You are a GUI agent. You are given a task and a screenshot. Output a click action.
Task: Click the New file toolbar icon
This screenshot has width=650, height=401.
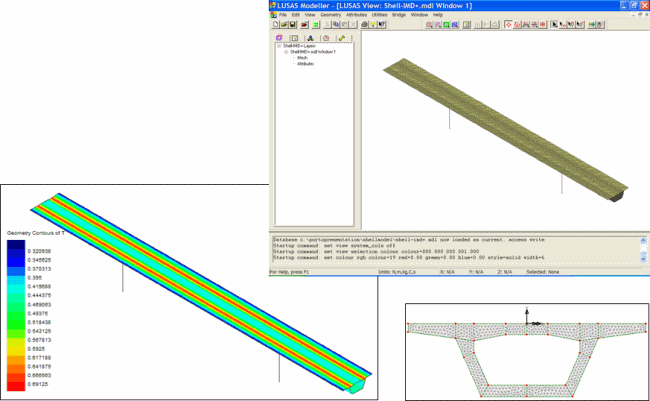point(274,25)
